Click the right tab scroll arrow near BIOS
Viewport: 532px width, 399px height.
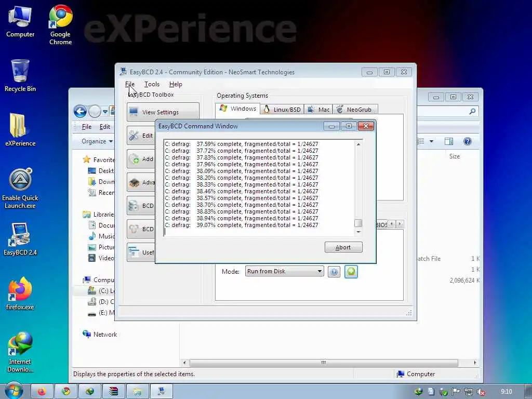pyautogui.click(x=400, y=224)
